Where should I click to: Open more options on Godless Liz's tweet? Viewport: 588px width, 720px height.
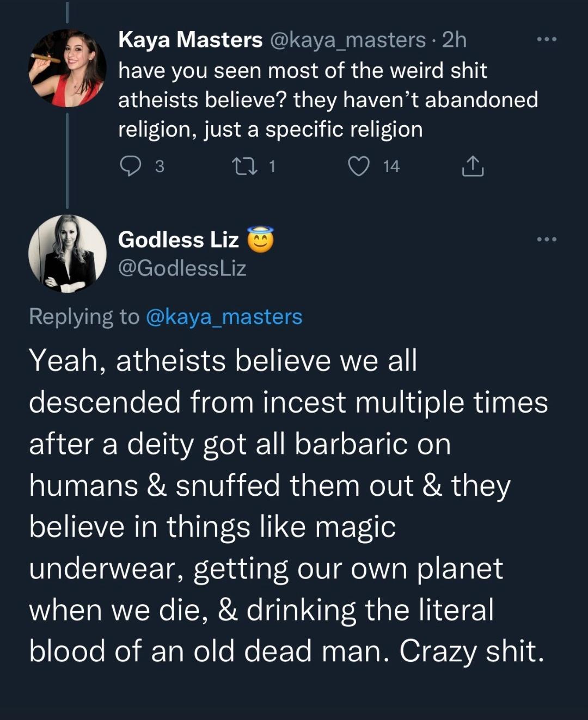tap(546, 239)
